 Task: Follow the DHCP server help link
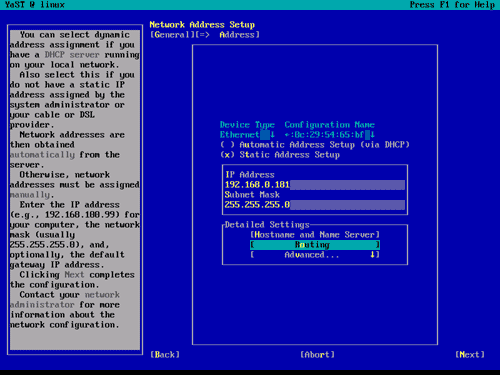coord(72,55)
